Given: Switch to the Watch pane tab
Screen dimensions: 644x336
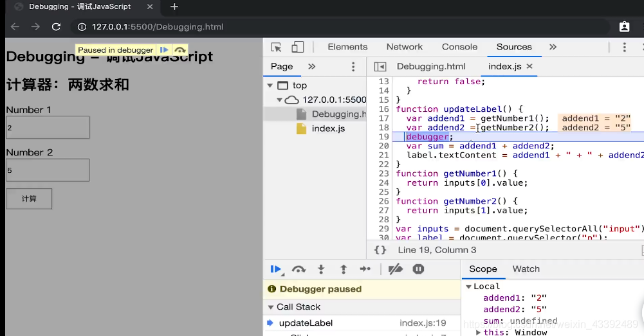Looking at the screenshot, I should [526, 269].
